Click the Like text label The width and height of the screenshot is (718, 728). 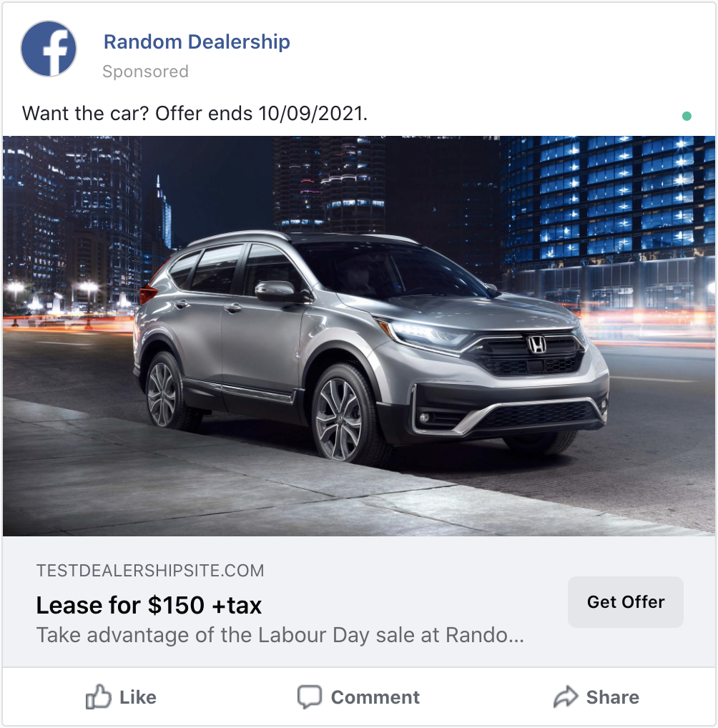coord(138,697)
